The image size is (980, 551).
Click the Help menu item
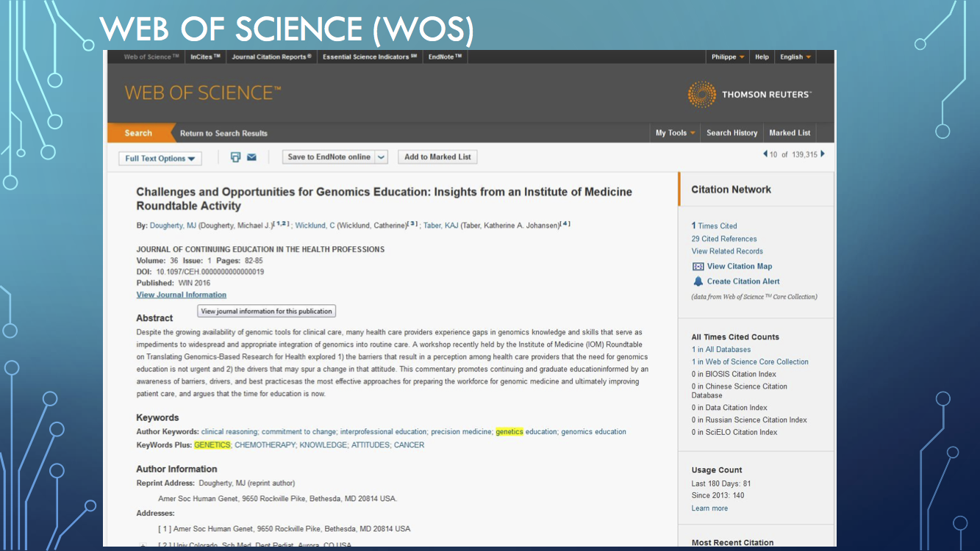tap(762, 57)
